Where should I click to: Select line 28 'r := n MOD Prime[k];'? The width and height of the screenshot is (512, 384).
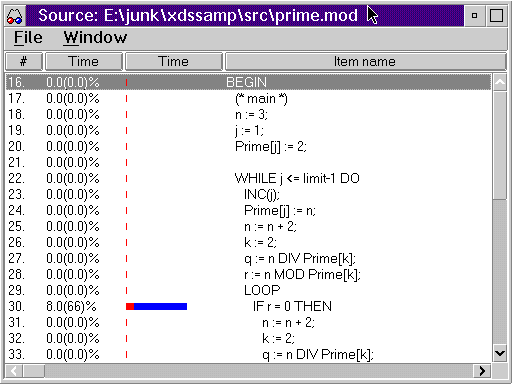[x=248, y=274]
